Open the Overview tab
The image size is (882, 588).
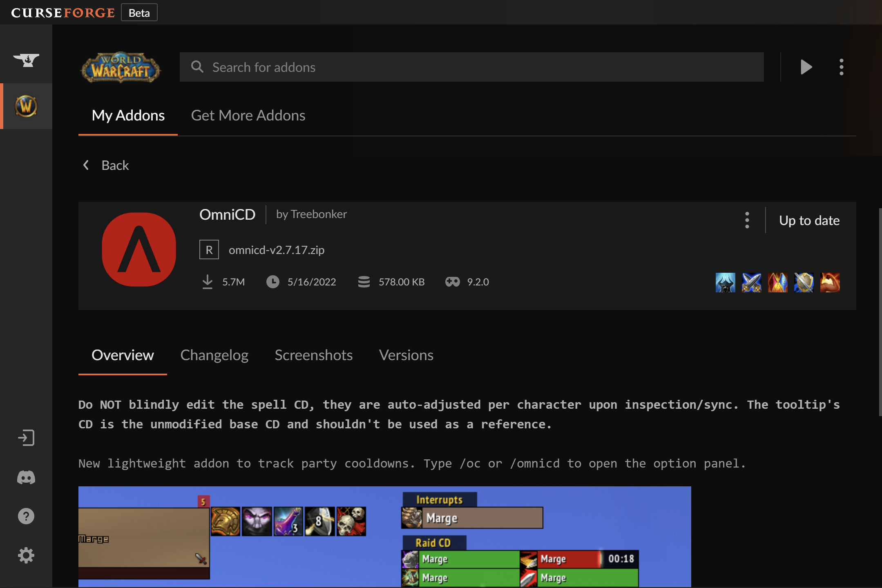click(x=123, y=355)
